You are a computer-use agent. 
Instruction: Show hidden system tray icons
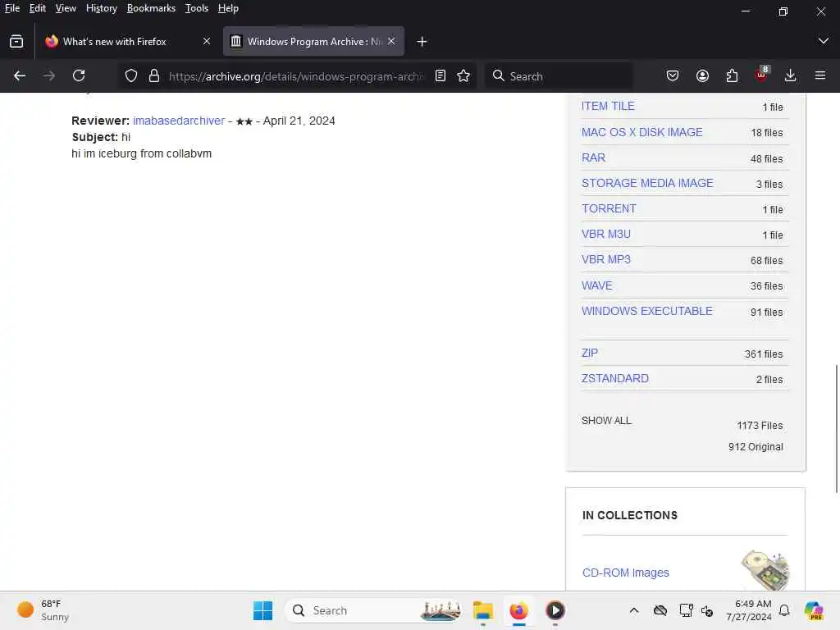pyautogui.click(x=634, y=610)
